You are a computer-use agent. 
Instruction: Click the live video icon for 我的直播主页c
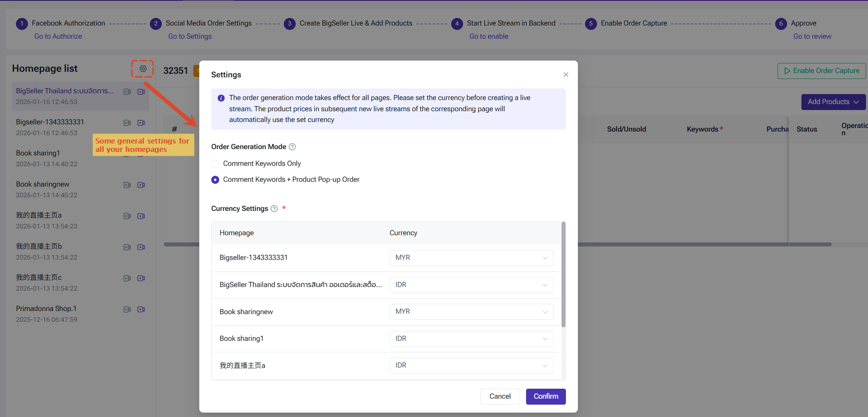(141, 278)
